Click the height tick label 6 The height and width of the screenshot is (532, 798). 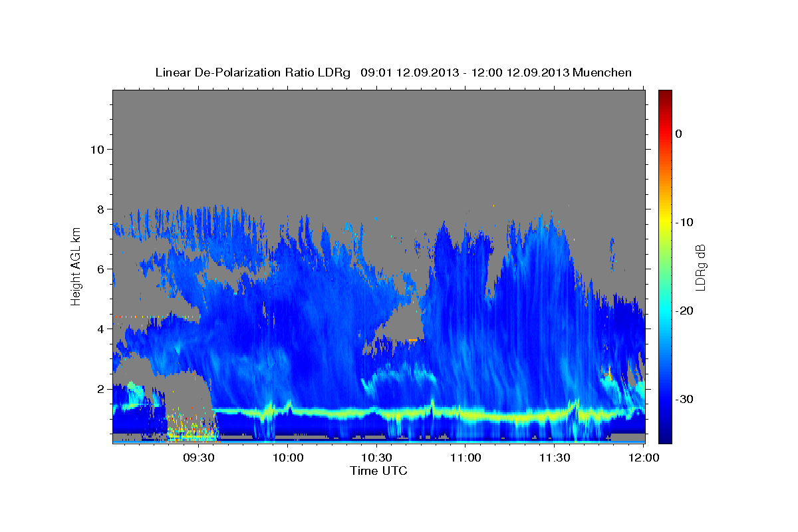[x=102, y=269]
